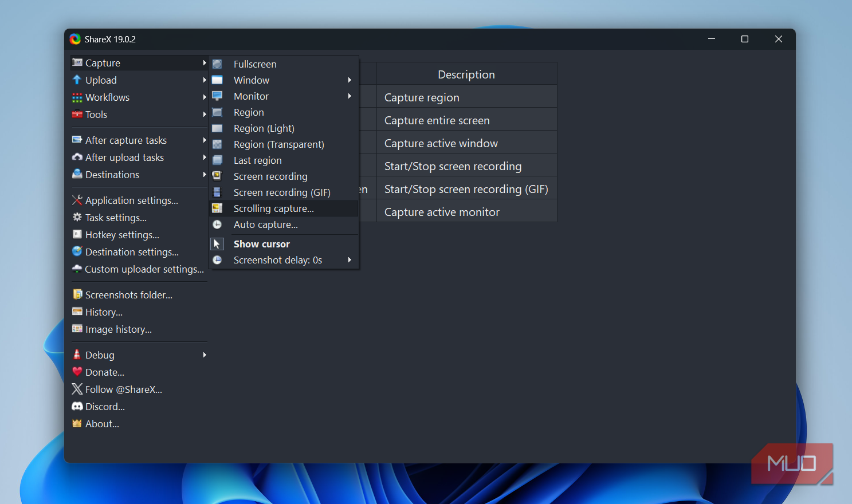Select the 'Capture region' description cell
Screen dimensions: 852x504
pyautogui.click(x=466, y=97)
